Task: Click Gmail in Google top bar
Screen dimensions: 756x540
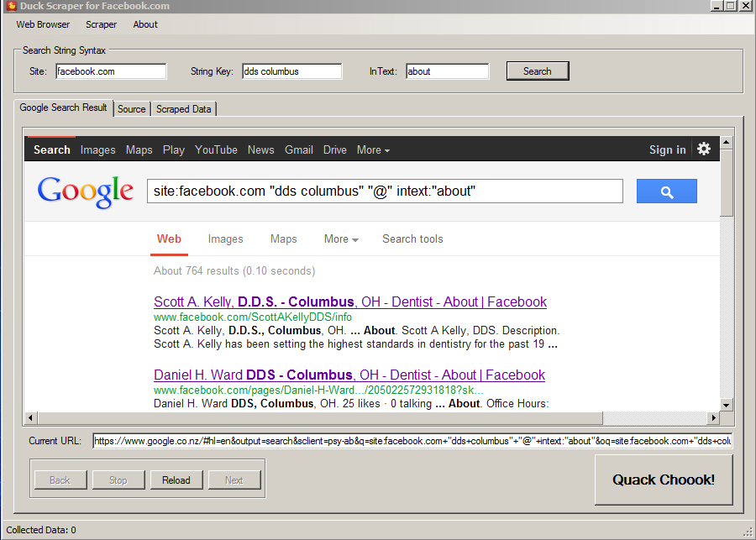Action: [299, 150]
